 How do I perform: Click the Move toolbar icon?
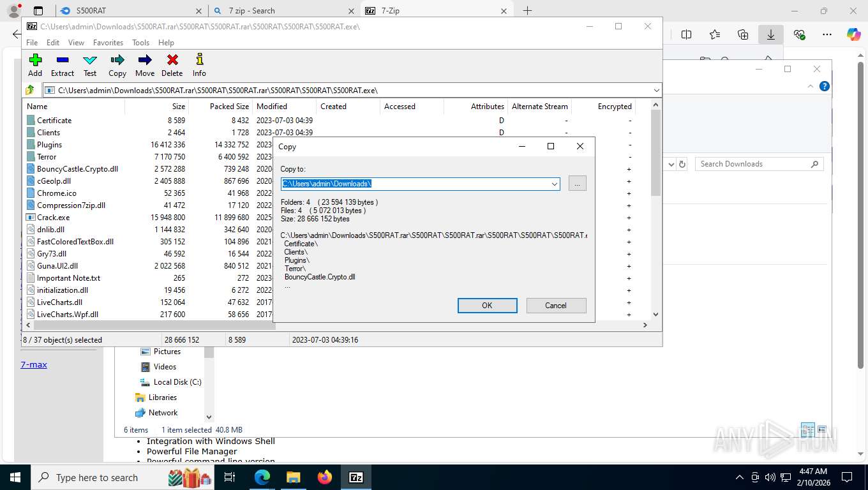click(x=145, y=60)
